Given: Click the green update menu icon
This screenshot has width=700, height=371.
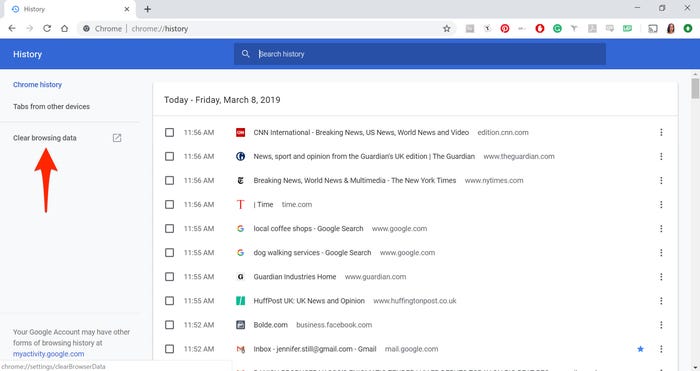Looking at the screenshot, I should pyautogui.click(x=688, y=29).
